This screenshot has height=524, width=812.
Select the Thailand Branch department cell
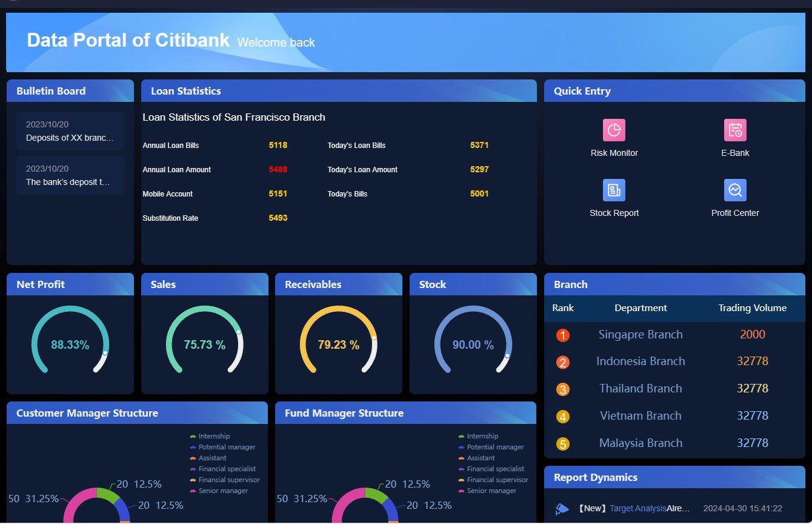(x=641, y=389)
